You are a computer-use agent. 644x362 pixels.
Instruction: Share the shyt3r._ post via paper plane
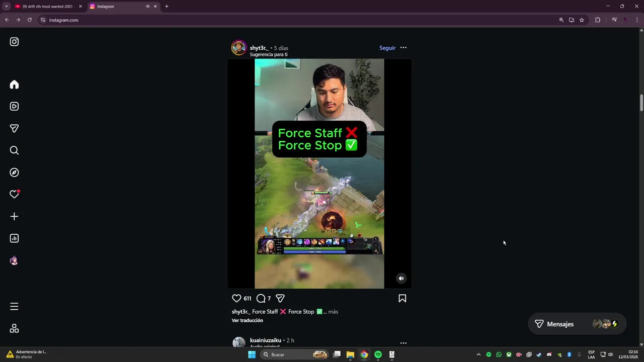click(x=280, y=298)
